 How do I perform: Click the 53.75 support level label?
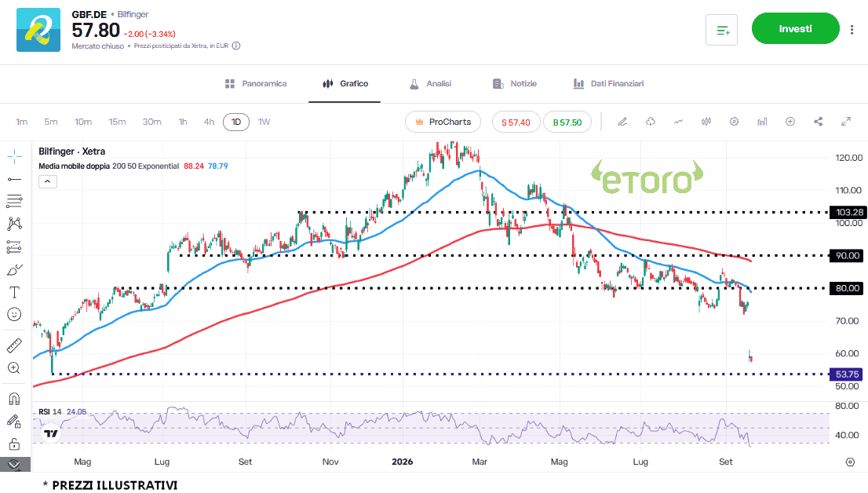tap(847, 374)
